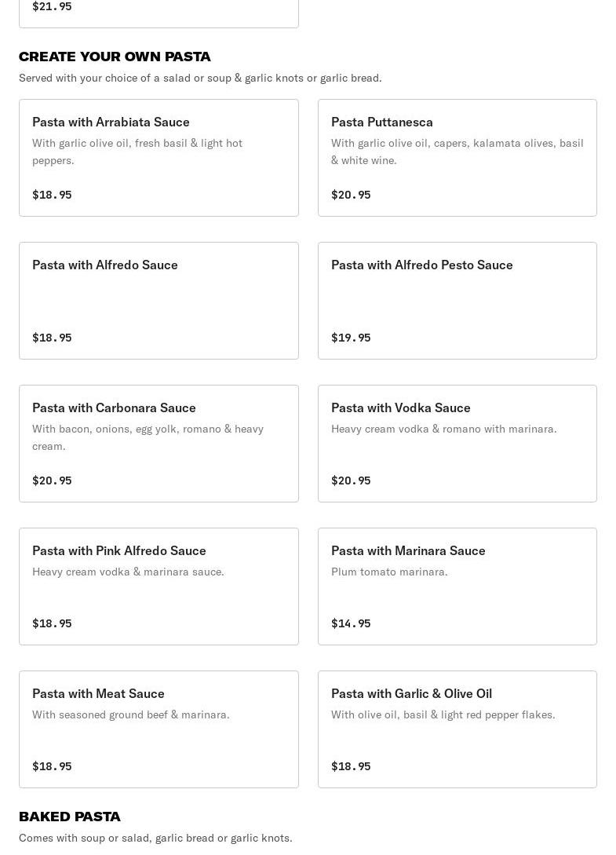Click the $21.95 item card at top
616x855 pixels.
[159, 13]
